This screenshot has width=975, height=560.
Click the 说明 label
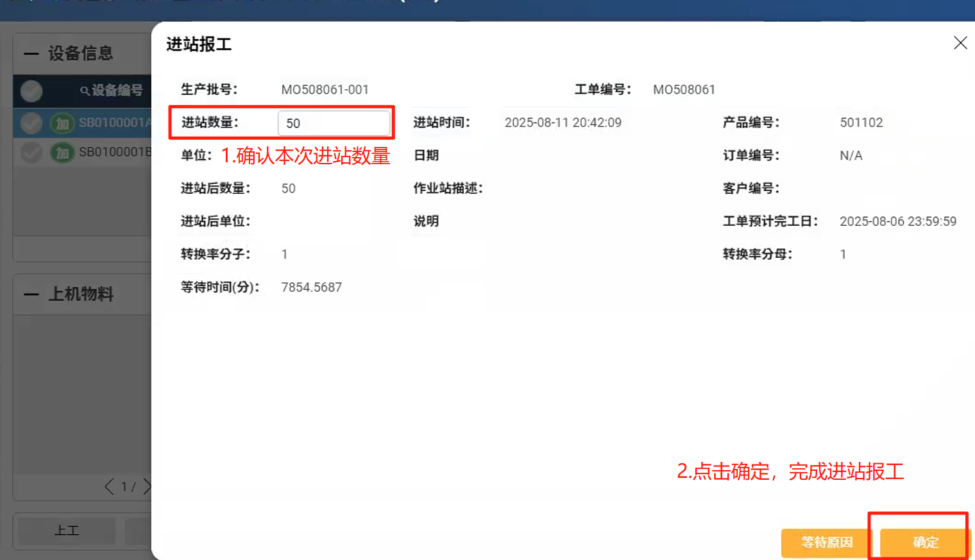pyautogui.click(x=426, y=221)
